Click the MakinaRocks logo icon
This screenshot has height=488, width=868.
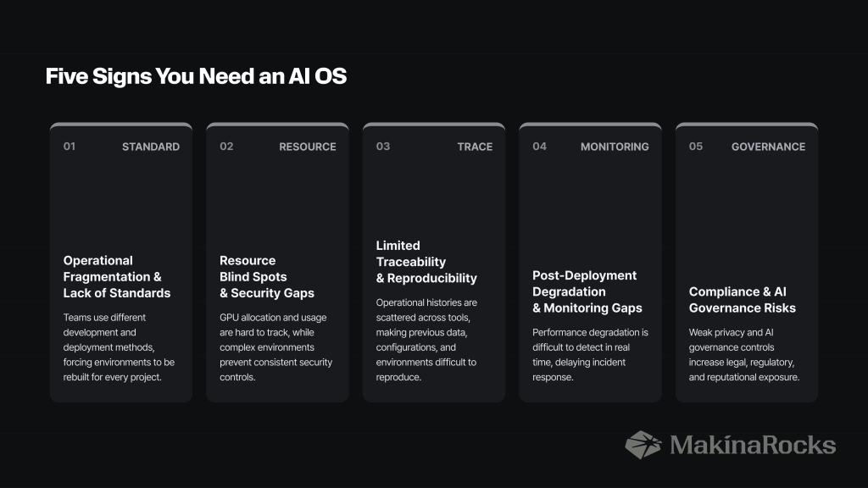(x=643, y=445)
